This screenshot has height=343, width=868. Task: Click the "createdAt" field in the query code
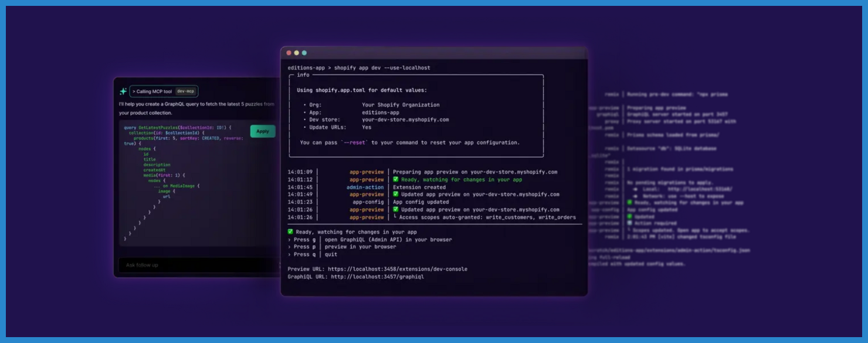[154, 170]
